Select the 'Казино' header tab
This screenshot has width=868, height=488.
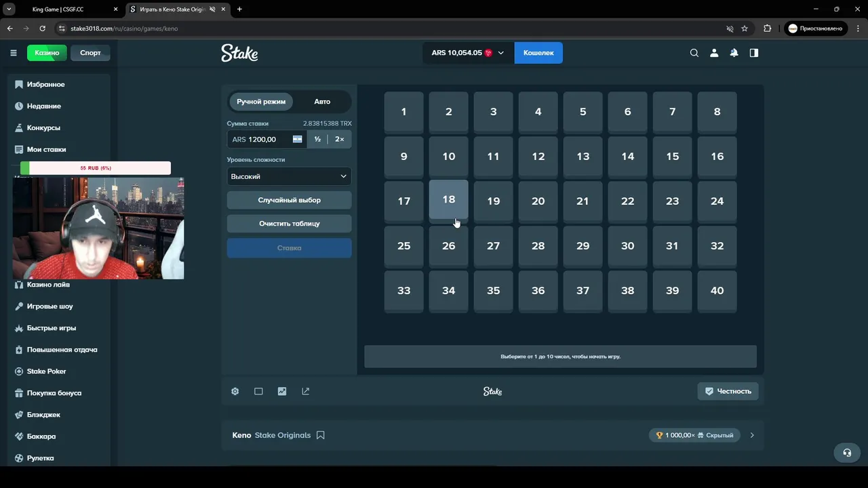tap(47, 53)
